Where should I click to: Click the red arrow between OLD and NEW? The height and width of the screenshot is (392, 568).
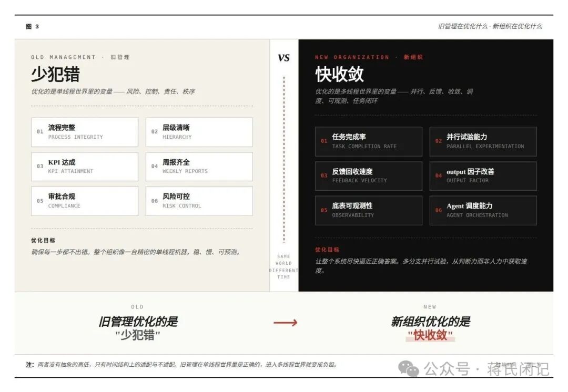pyautogui.click(x=286, y=323)
